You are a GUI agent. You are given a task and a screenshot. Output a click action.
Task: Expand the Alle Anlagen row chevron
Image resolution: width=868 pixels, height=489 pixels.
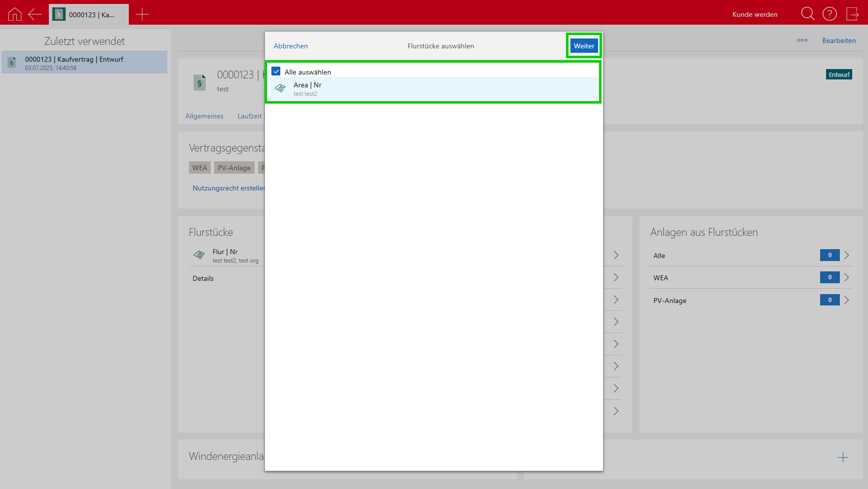(846, 255)
